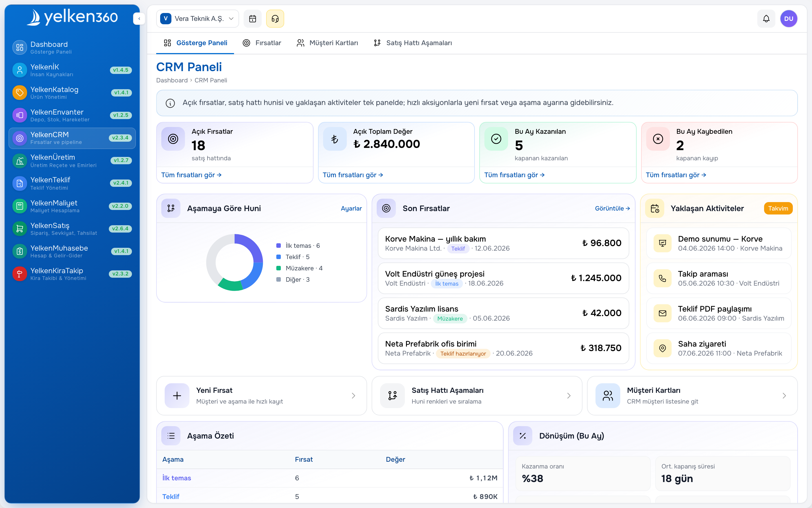Image resolution: width=812 pixels, height=508 pixels.
Task: Open Sardis Yazılım lisans opportunity
Action: click(503, 313)
